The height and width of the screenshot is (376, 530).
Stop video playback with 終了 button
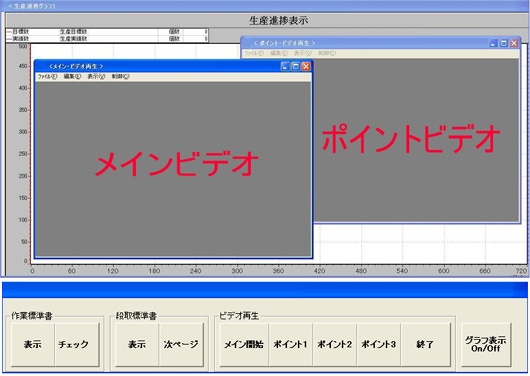pyautogui.click(x=426, y=345)
